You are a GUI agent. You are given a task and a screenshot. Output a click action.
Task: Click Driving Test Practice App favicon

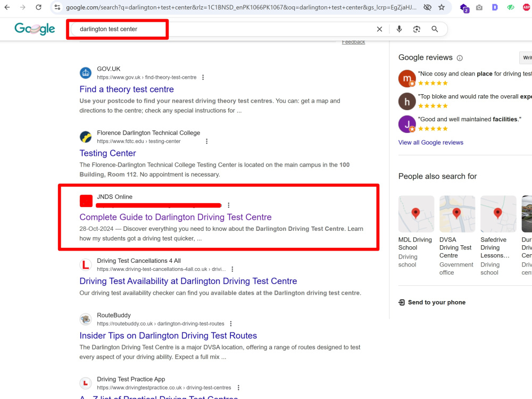pyautogui.click(x=86, y=383)
